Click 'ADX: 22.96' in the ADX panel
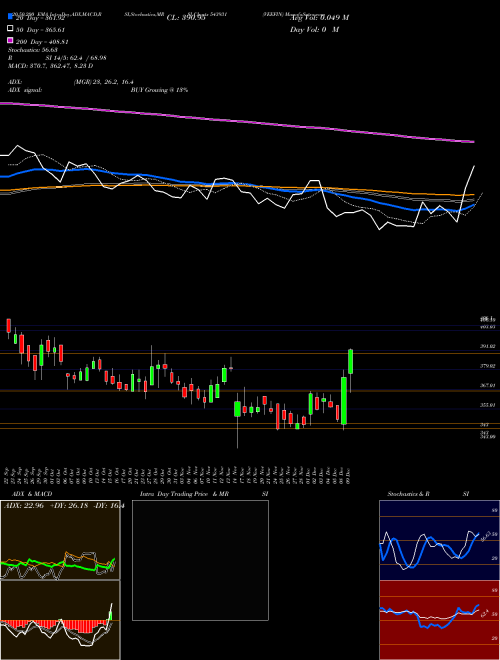This screenshot has height=660, width=500. [x=24, y=506]
